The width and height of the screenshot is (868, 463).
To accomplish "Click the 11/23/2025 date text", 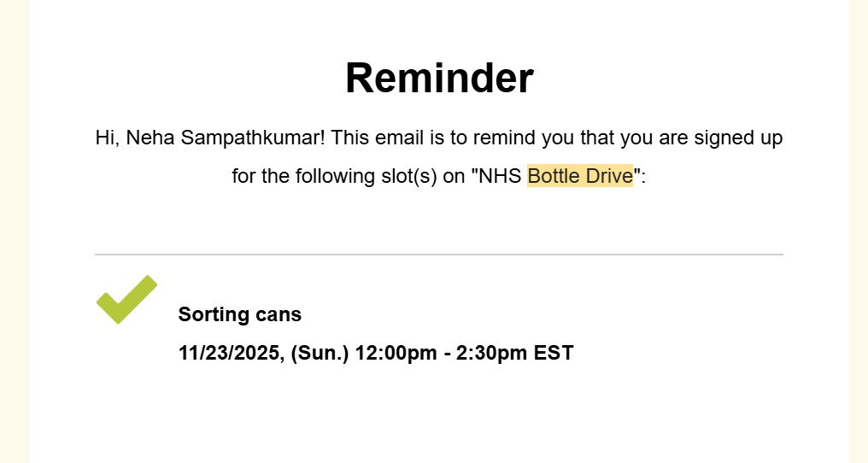I will (229, 353).
